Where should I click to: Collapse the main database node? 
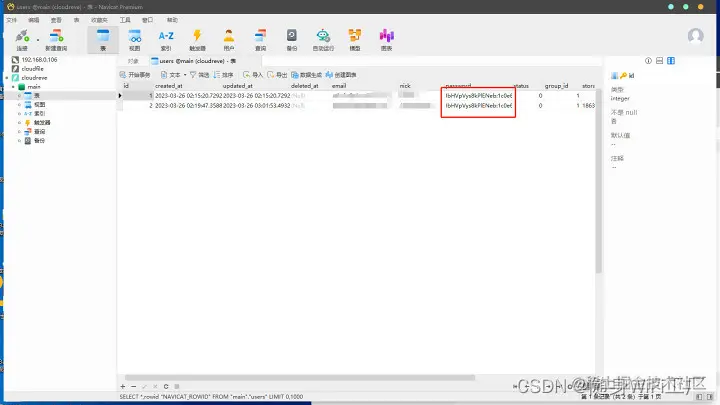click(13, 87)
